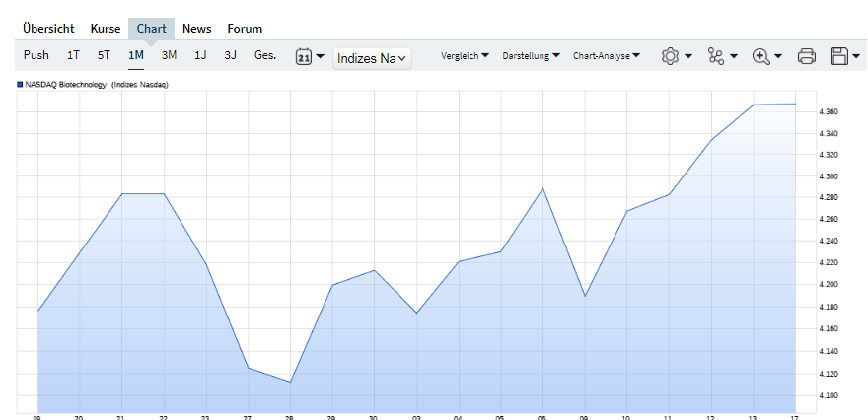Expand arrow beside the zoom icon

[x=778, y=56]
